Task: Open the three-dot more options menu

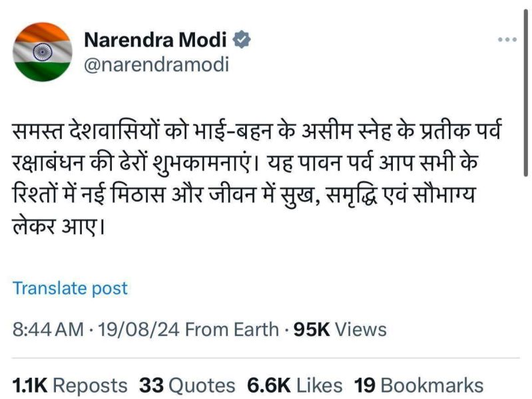Action: tap(507, 40)
